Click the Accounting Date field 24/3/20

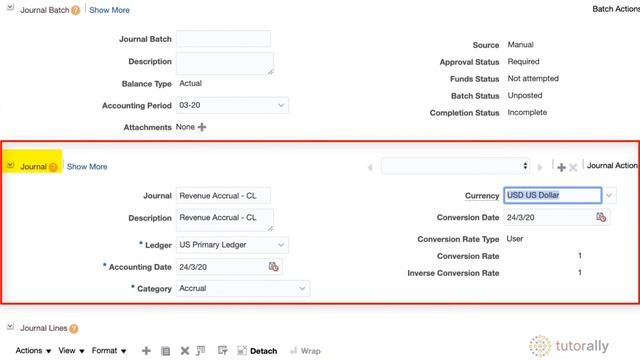222,267
